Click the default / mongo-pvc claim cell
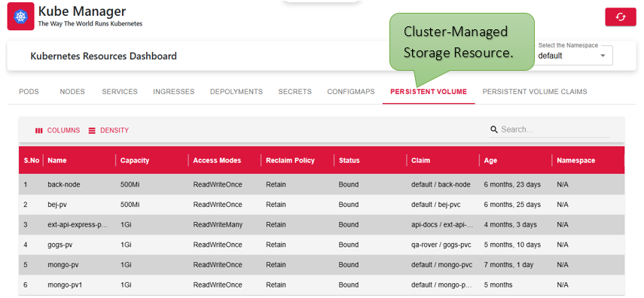The height and width of the screenshot is (298, 644). tap(441, 265)
